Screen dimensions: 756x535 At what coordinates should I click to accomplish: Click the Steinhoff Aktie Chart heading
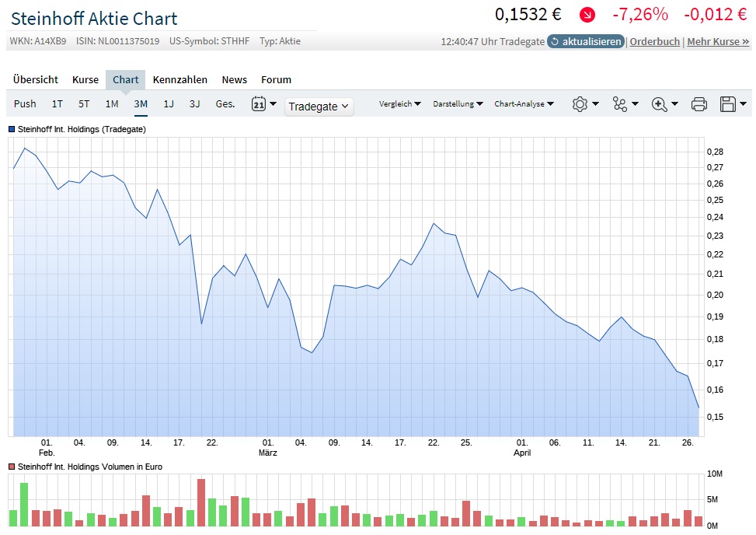(x=94, y=19)
